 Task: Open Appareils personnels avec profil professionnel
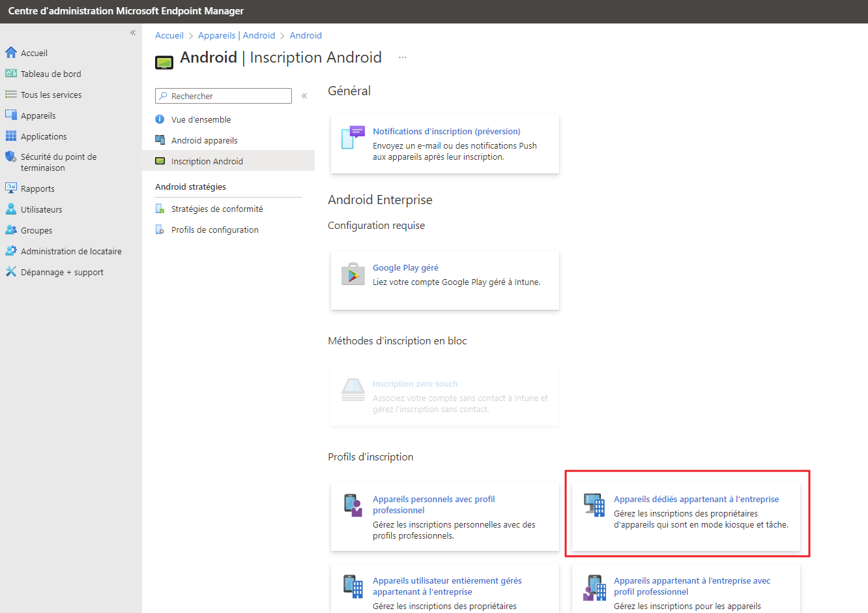pyautogui.click(x=434, y=505)
